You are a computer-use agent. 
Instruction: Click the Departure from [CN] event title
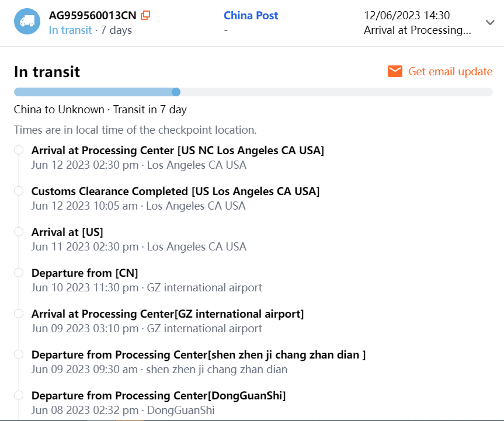pos(85,273)
